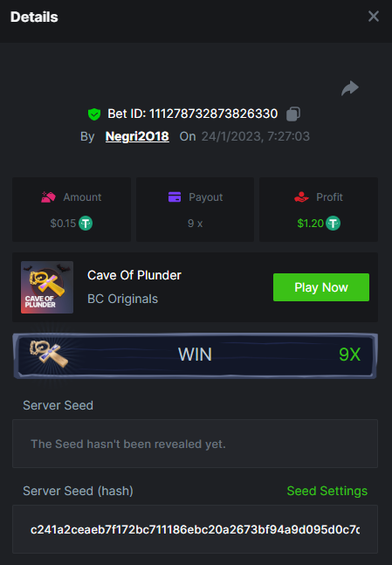Click the green 9X multiplier

click(349, 355)
